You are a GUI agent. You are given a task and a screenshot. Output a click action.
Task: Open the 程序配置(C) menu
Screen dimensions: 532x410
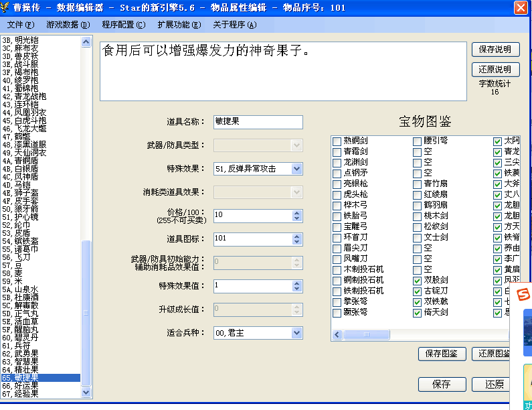(124, 25)
